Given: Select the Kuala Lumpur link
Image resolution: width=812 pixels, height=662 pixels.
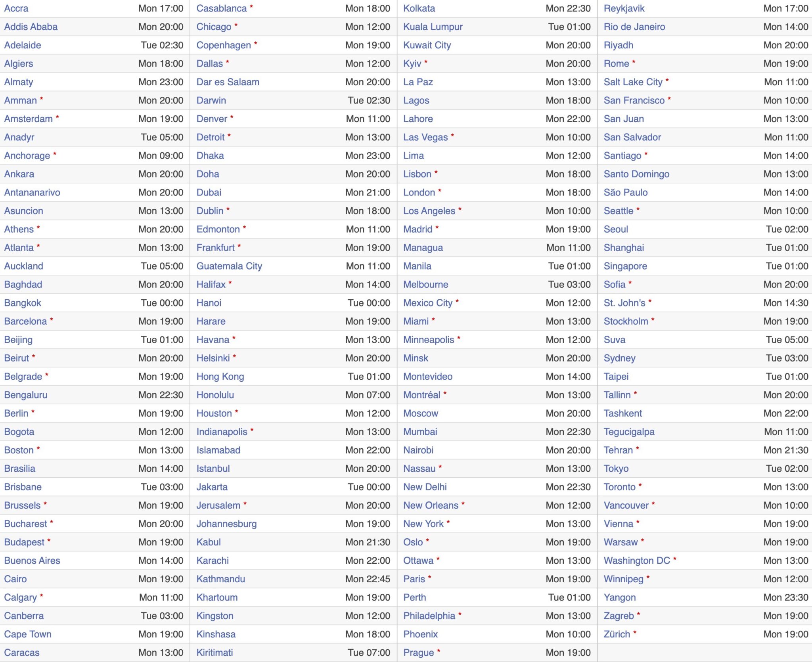Looking at the screenshot, I should point(433,27).
